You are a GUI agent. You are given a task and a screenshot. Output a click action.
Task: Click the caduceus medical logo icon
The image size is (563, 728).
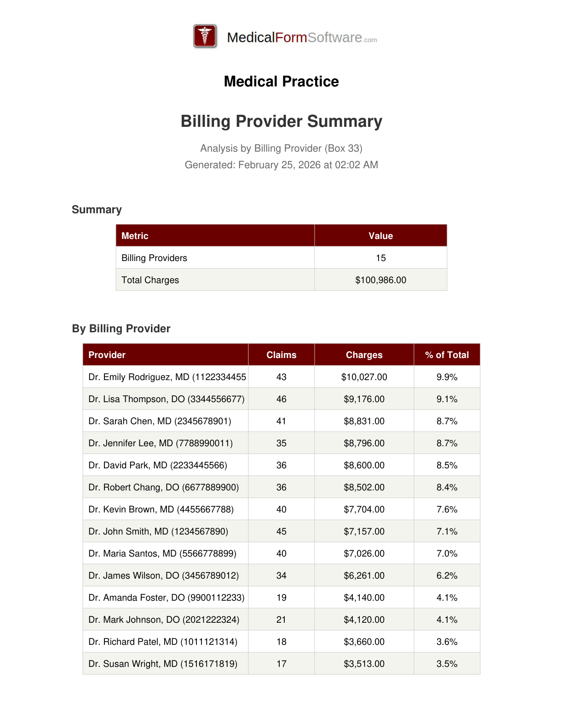coord(205,36)
